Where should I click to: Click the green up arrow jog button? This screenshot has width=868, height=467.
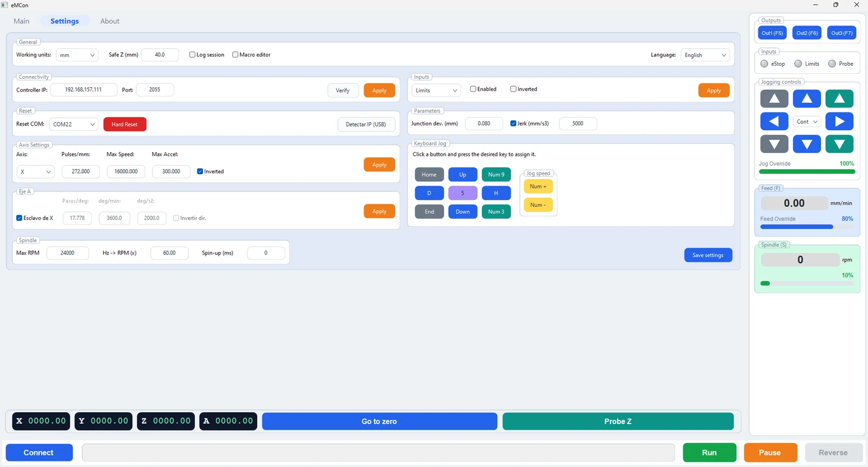pos(839,99)
